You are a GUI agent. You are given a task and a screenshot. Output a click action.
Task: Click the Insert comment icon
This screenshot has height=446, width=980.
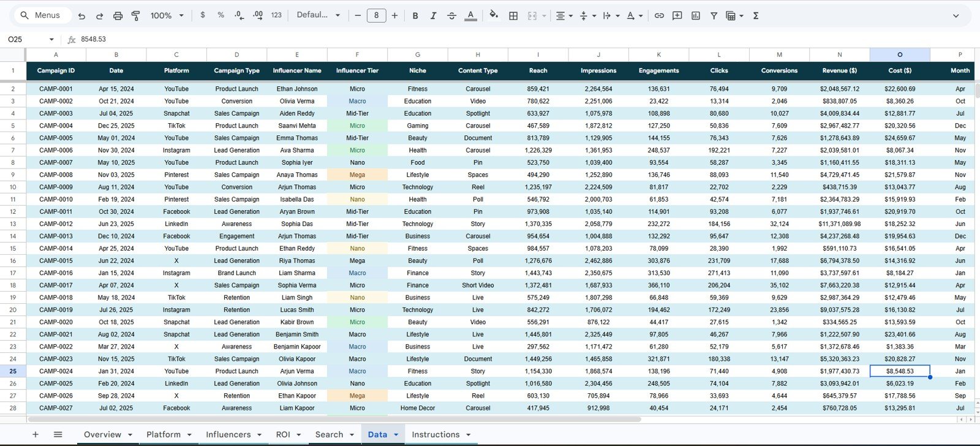(x=677, y=16)
